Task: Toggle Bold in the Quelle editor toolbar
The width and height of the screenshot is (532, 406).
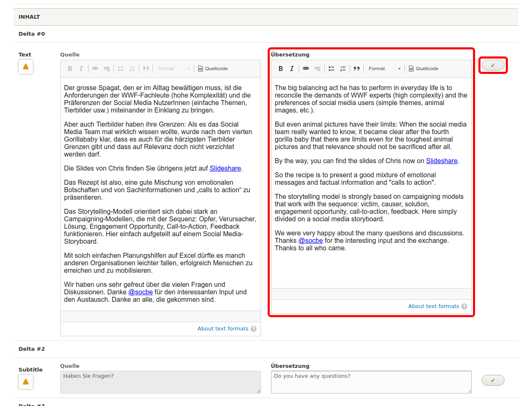Action: pyautogui.click(x=70, y=68)
